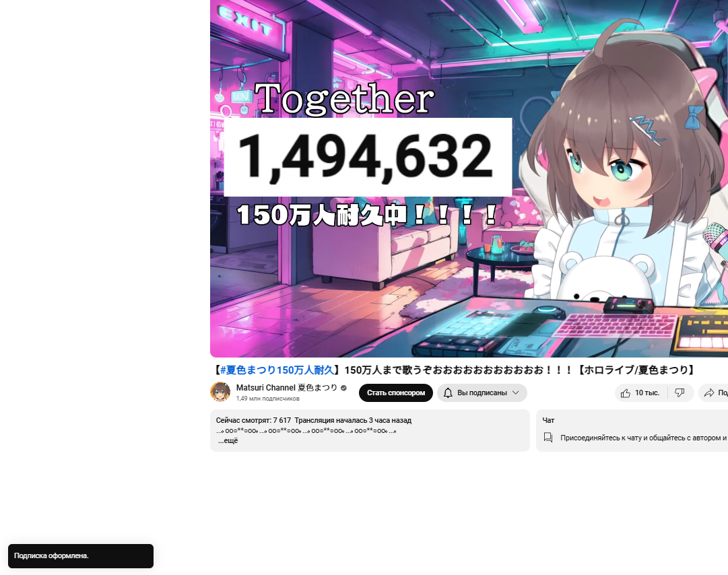Click the notification bell icon
This screenshot has width=728, height=575.
(x=448, y=393)
